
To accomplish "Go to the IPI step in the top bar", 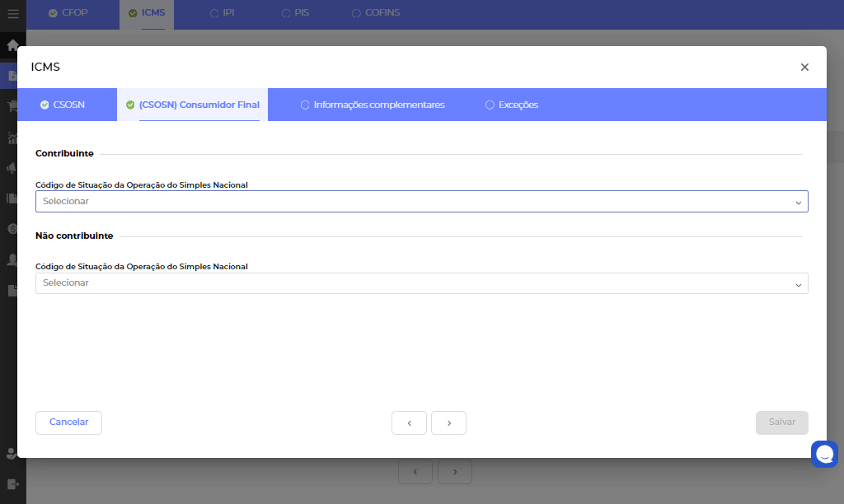I will [x=223, y=13].
